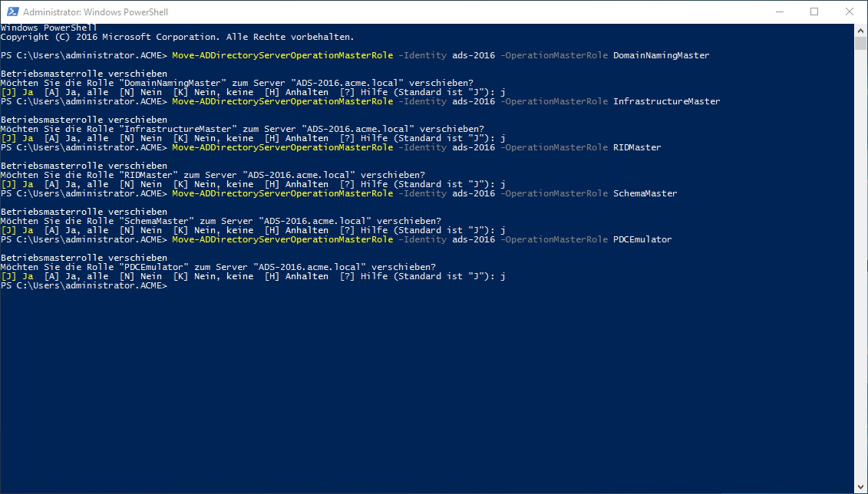Image resolution: width=868 pixels, height=494 pixels.
Task: Click 'InfrastructureMaster' at the end of the second command
Action: (666, 101)
